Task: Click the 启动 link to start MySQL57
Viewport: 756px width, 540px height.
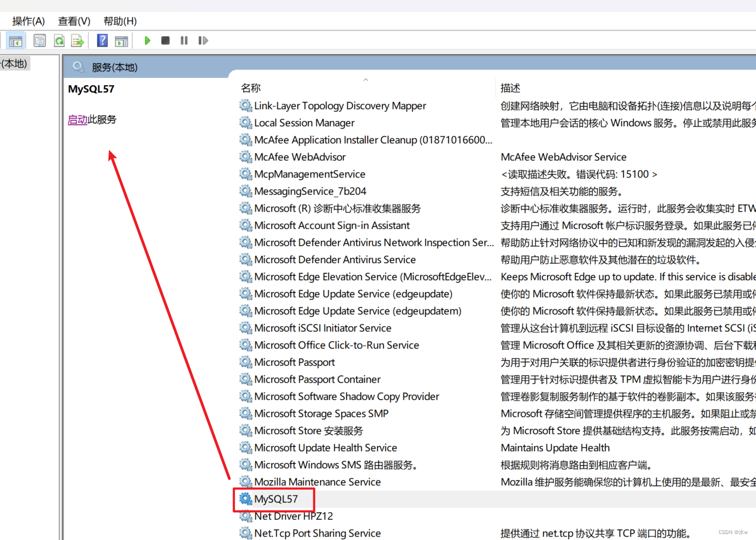Action: 78,119
